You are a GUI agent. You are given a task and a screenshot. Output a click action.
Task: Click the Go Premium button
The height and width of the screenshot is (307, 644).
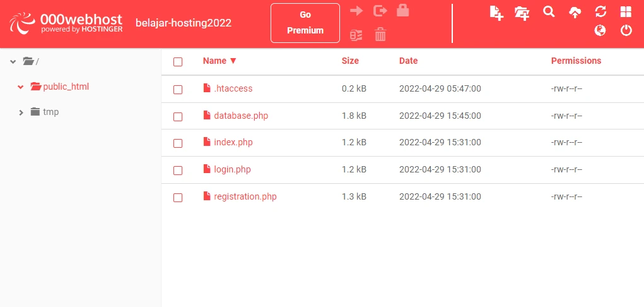click(x=305, y=23)
